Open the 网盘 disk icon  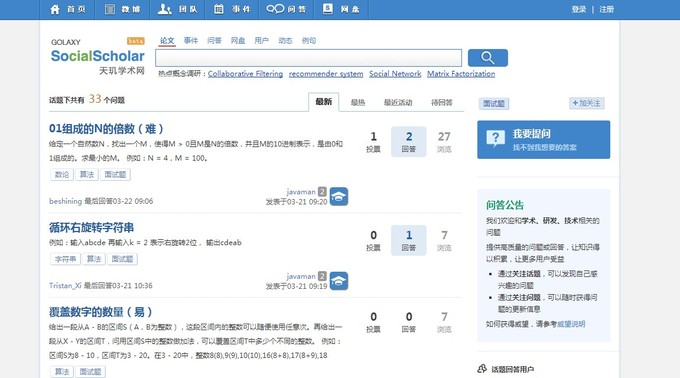(x=328, y=9)
